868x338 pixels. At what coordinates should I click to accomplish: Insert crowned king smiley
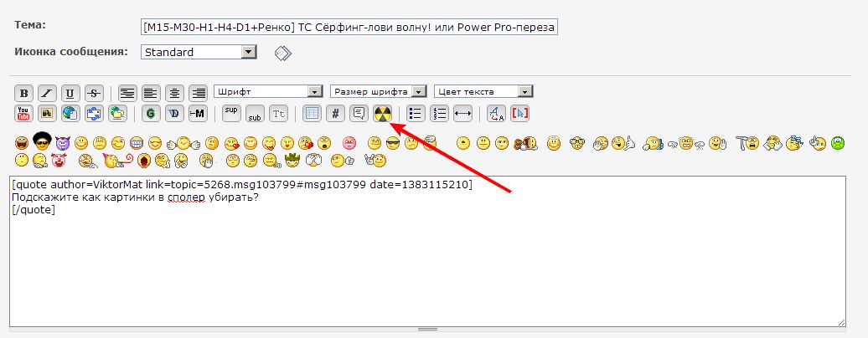[x=292, y=161]
